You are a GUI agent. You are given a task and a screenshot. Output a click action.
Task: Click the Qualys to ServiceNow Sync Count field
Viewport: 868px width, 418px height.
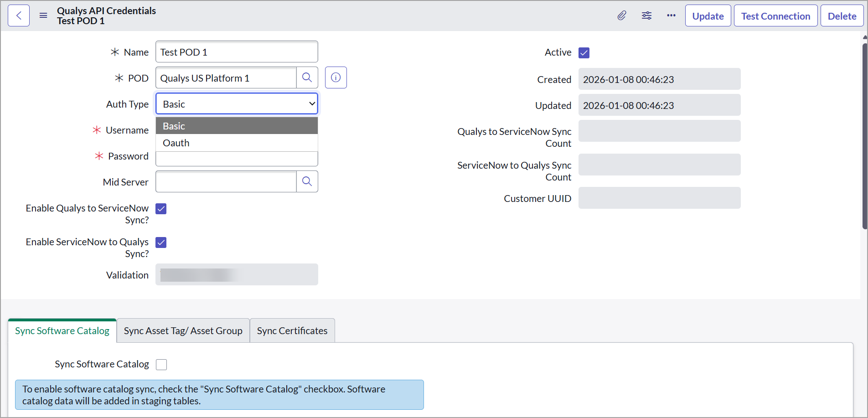(x=659, y=131)
